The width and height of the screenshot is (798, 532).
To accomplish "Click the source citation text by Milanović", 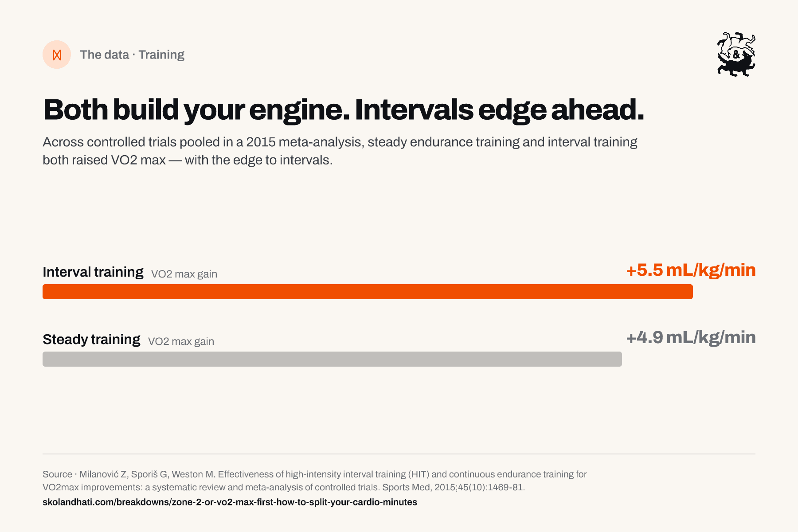I will (315, 481).
